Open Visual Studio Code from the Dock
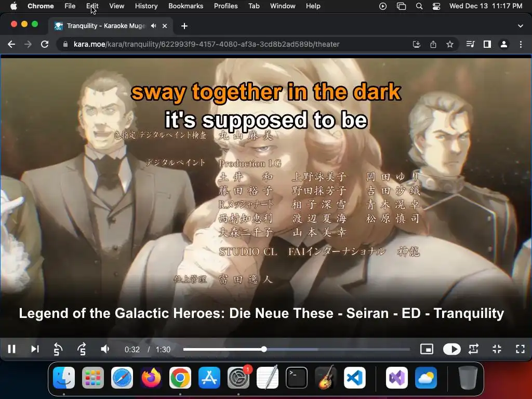Screen dimensions: 532x399 tap(355, 378)
